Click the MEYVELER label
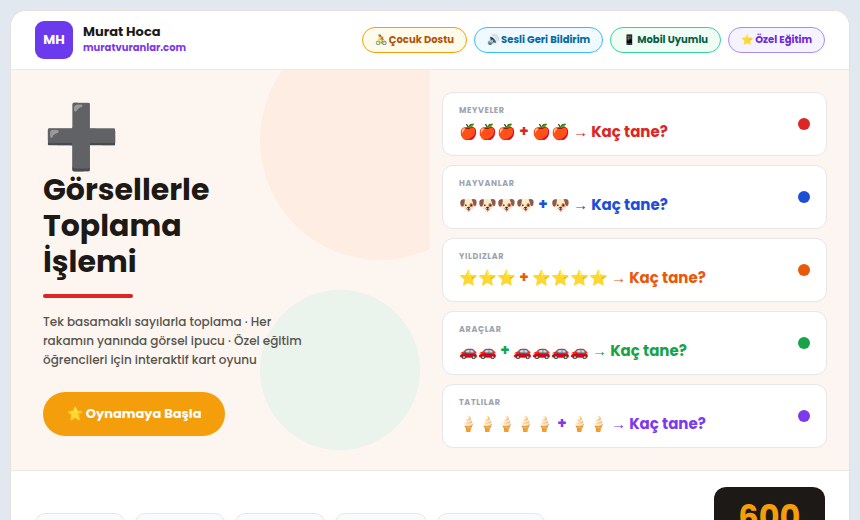 pos(482,110)
